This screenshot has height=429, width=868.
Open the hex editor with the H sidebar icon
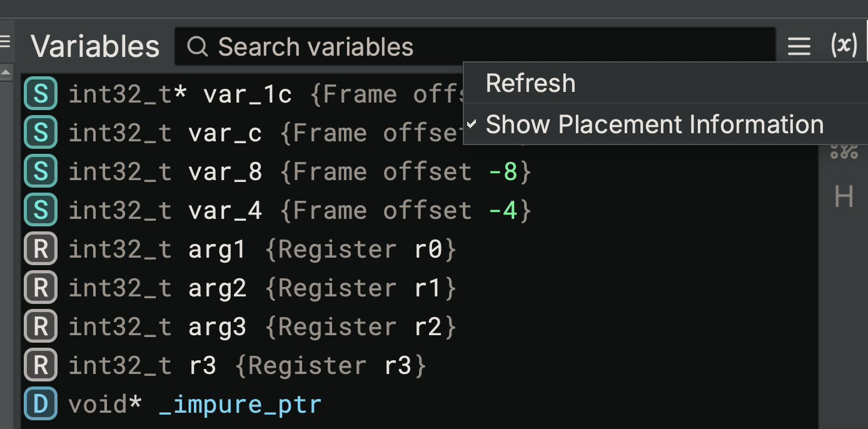(x=844, y=197)
